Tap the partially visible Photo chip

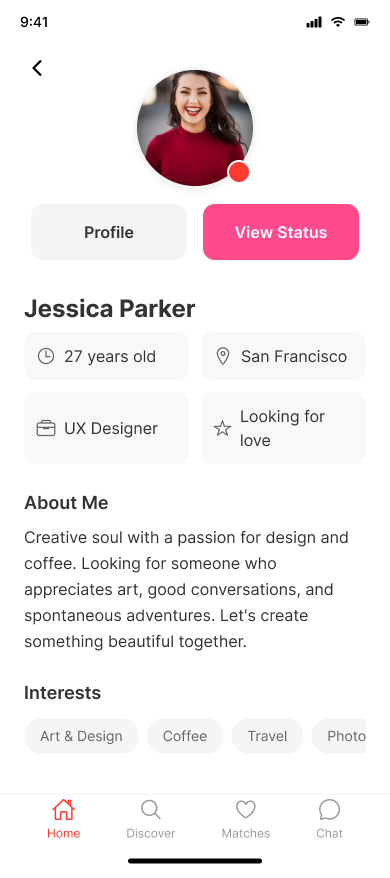[339, 736]
